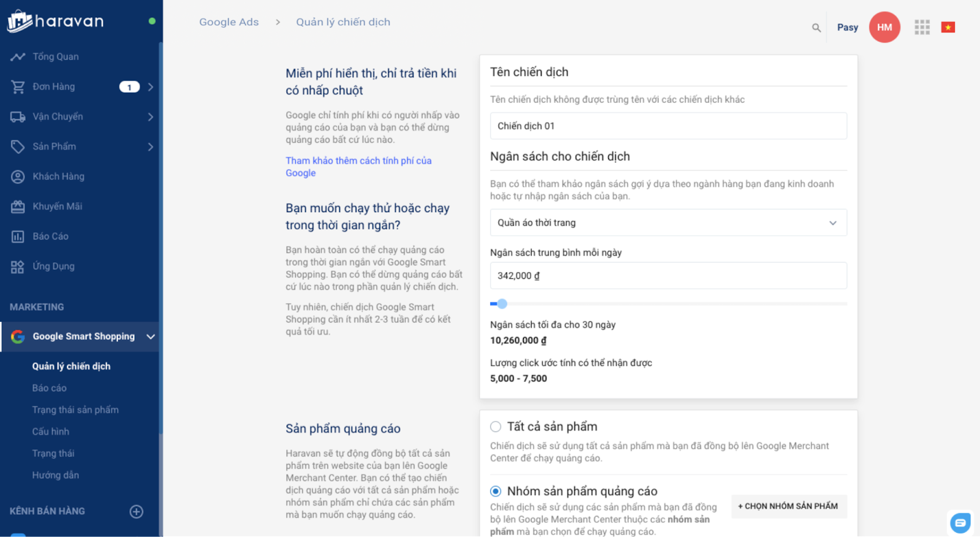The image size is (980, 537).
Task: Expand the Đơn Hàng submenu arrow
Action: pyautogui.click(x=151, y=87)
